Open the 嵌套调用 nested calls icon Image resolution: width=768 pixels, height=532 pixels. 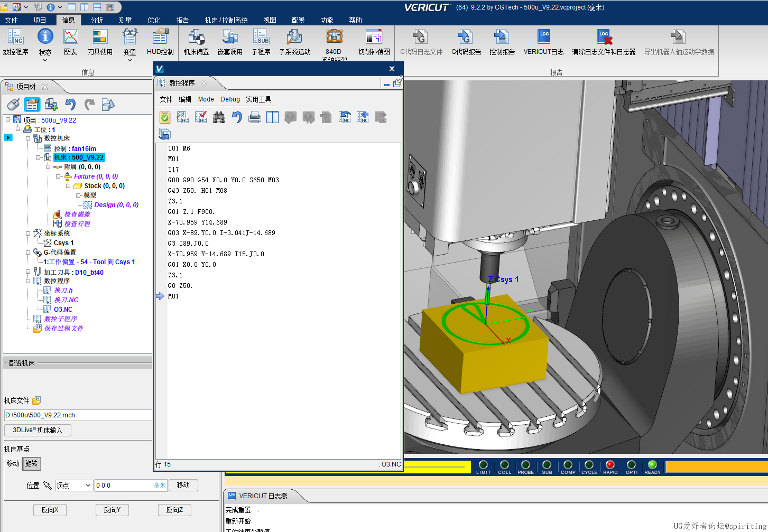[230, 42]
